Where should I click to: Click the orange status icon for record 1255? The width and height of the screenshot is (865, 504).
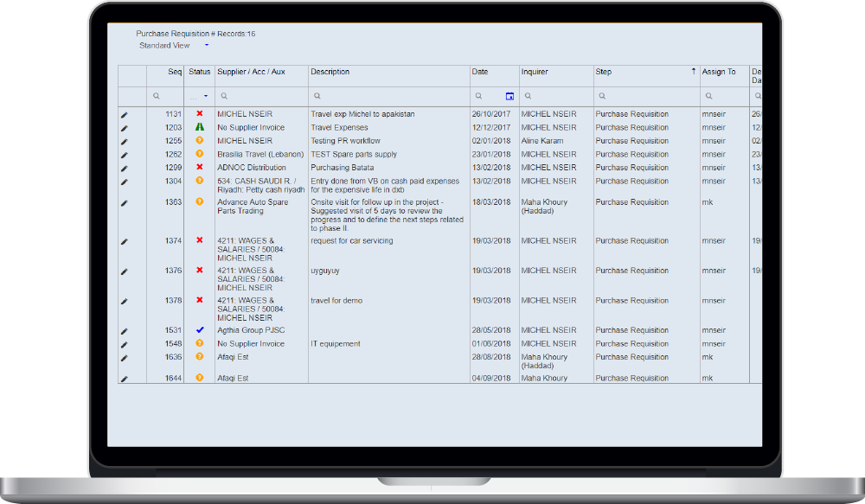tap(200, 141)
